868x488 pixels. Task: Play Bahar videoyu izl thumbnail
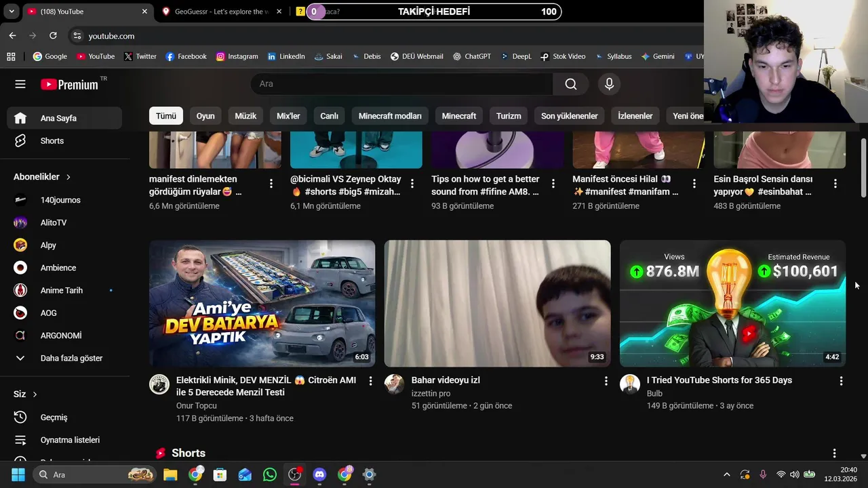[497, 304]
